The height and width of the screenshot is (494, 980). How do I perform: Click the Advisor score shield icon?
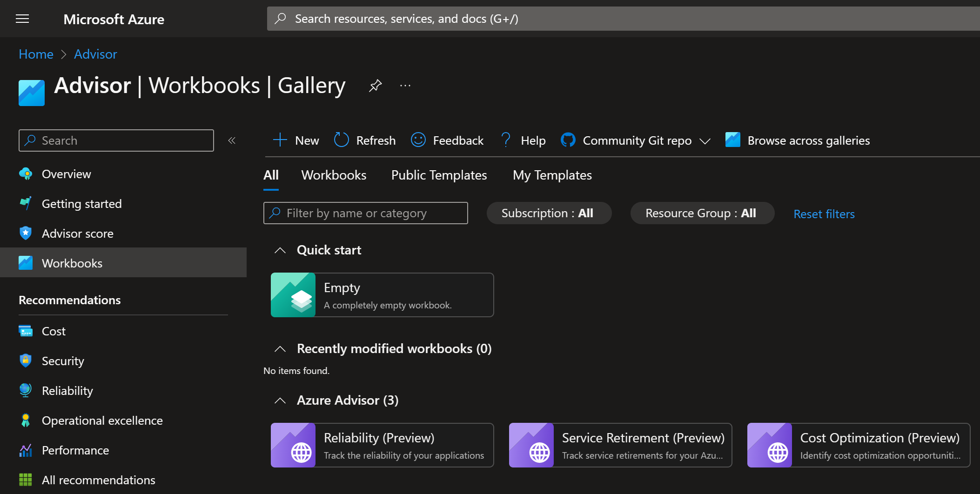click(x=26, y=234)
